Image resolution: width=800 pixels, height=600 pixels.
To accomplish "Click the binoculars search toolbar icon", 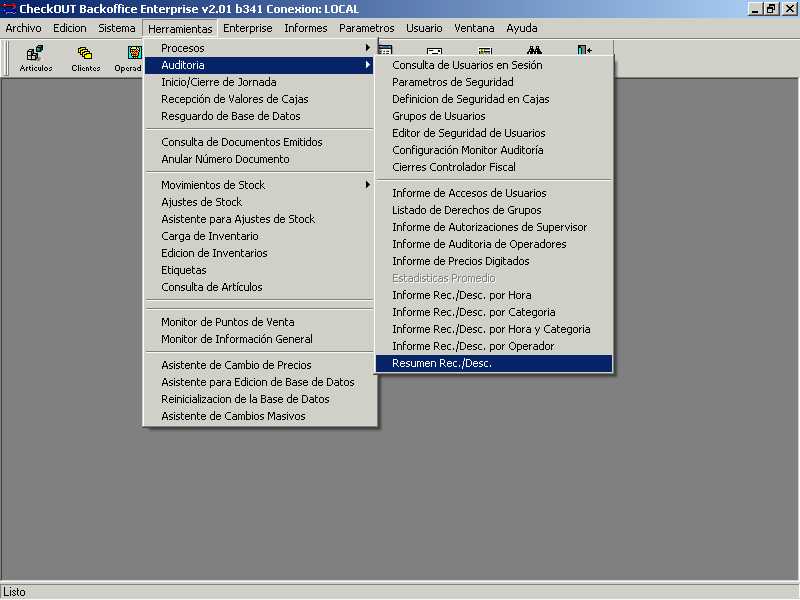I will [x=534, y=49].
